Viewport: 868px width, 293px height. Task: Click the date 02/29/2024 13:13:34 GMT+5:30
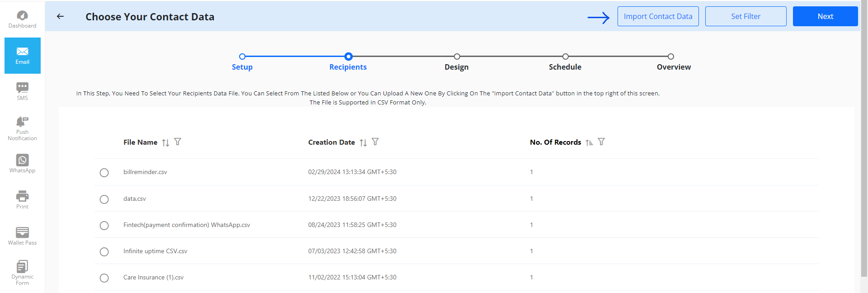pyautogui.click(x=352, y=172)
